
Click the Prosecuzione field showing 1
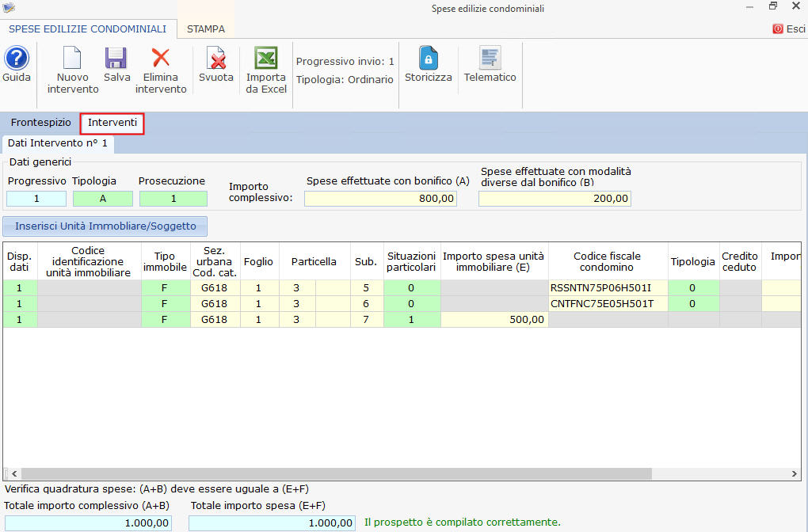point(173,198)
